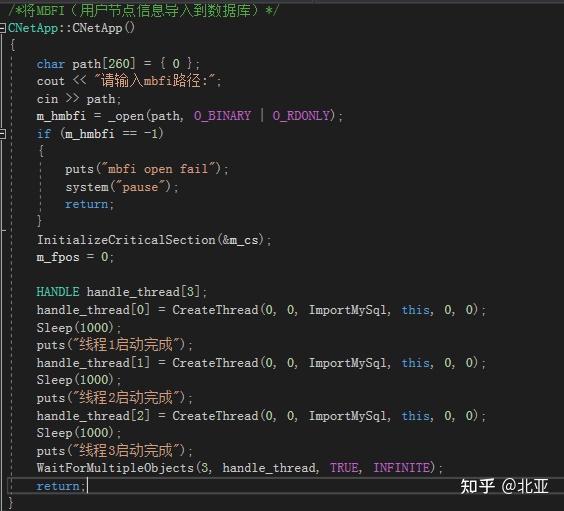564x511 pixels.
Task: Click the string "线程2启动完成"
Action: point(126,397)
